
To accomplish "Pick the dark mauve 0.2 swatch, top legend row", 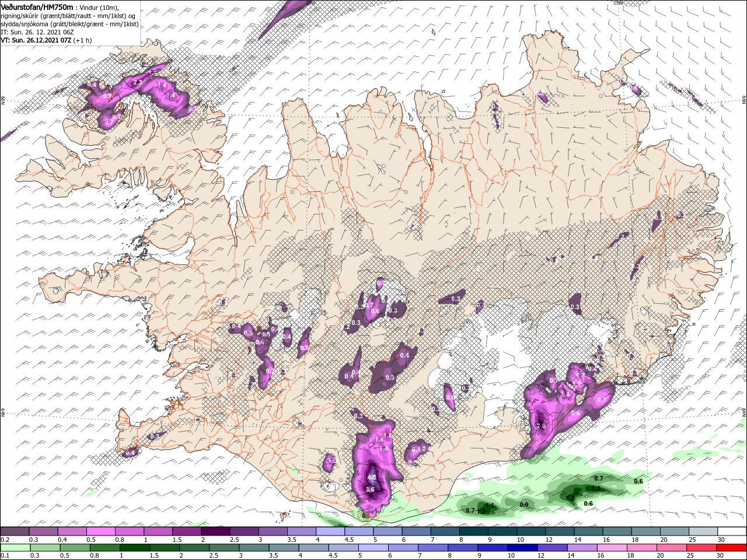I will click(15, 531).
